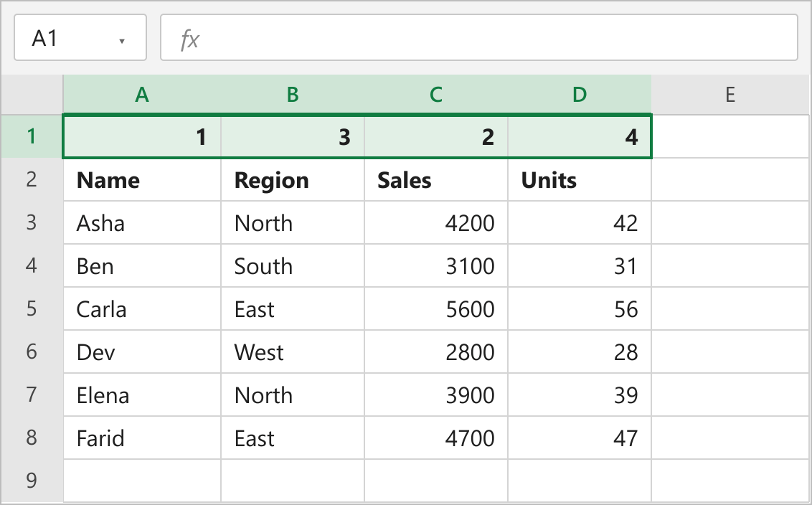Select row 7 header

32,394
